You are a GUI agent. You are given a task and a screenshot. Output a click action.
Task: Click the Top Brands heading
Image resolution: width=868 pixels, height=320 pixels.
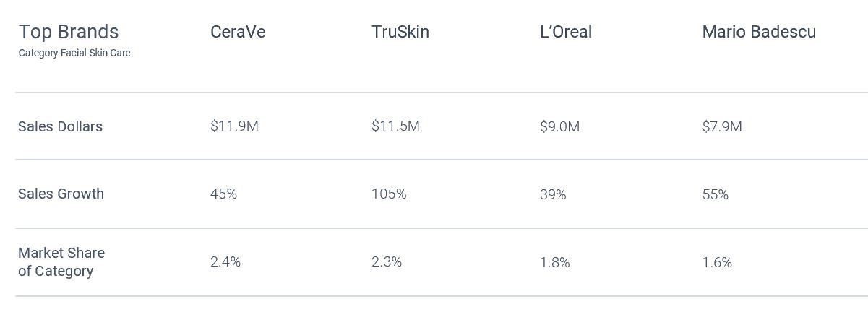coord(69,32)
